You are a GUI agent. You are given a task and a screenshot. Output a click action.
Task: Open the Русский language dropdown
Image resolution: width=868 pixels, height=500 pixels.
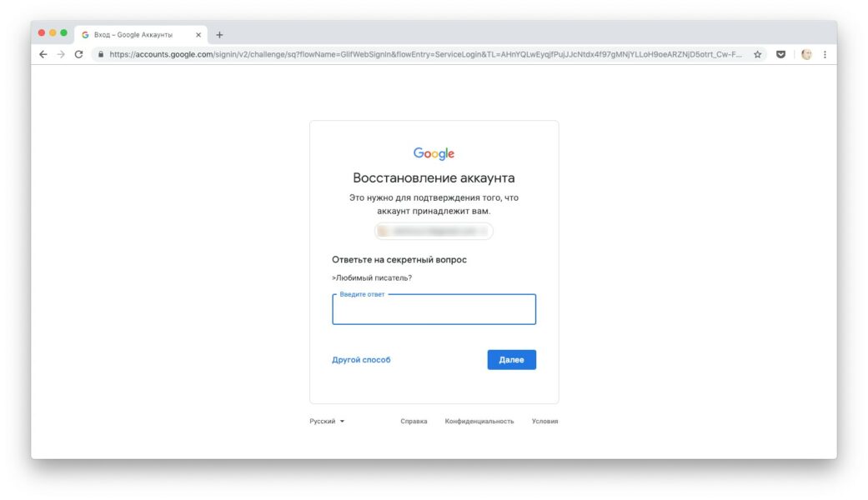(324, 421)
